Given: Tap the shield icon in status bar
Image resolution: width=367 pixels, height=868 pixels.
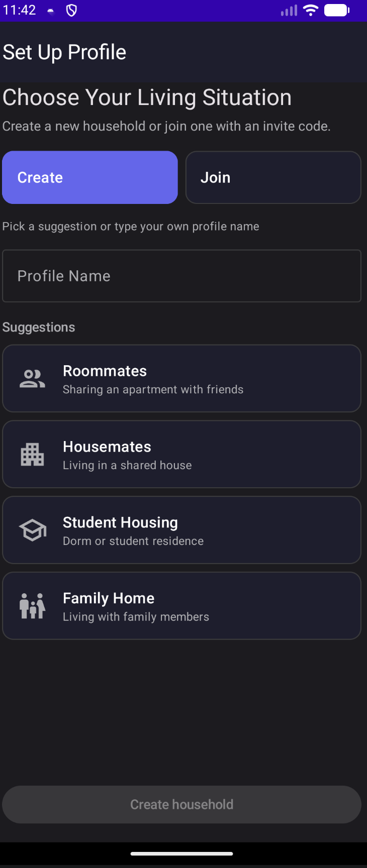Looking at the screenshot, I should coord(71,10).
